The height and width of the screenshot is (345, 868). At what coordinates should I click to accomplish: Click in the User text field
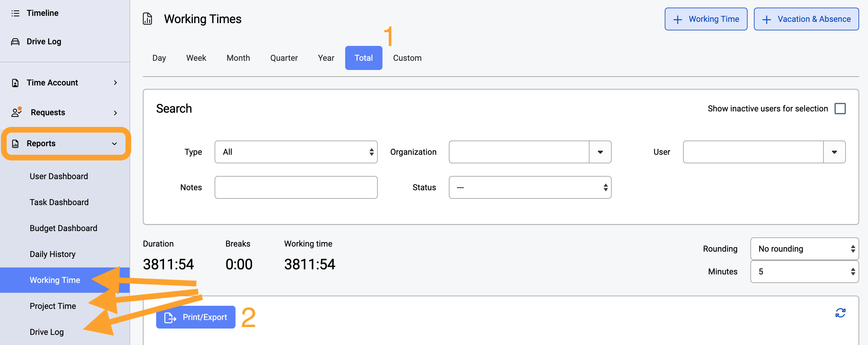(753, 152)
